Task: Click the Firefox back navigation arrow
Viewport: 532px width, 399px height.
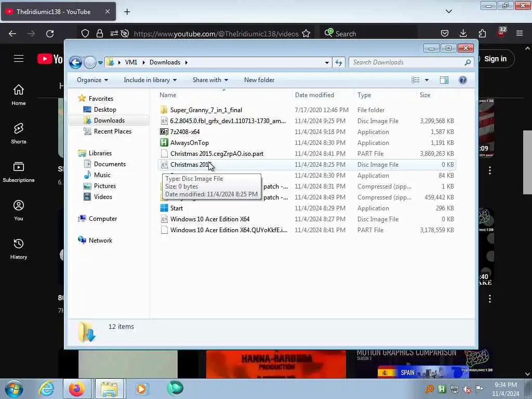Action: pos(12,34)
